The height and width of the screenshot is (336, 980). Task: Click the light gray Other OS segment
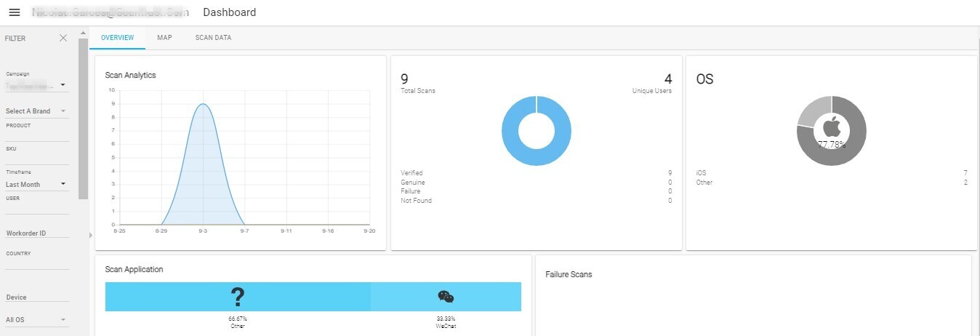point(809,113)
